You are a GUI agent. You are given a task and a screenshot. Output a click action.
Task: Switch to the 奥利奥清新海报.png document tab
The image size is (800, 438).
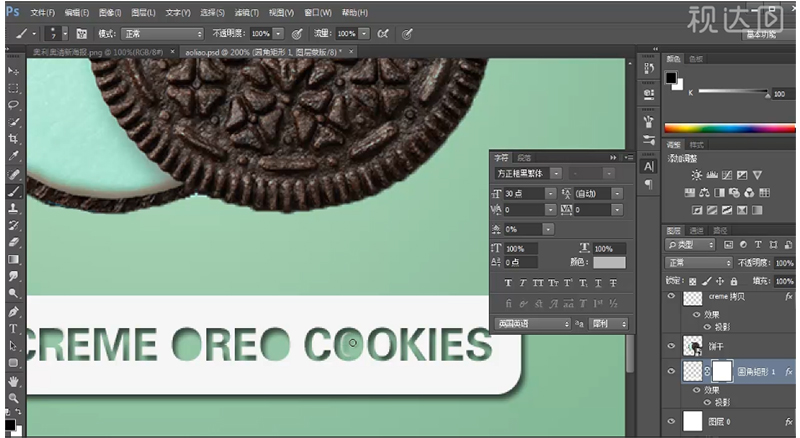(97, 52)
